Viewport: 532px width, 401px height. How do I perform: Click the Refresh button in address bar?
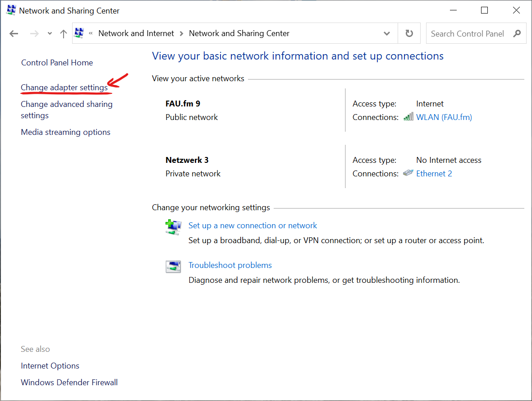(409, 33)
